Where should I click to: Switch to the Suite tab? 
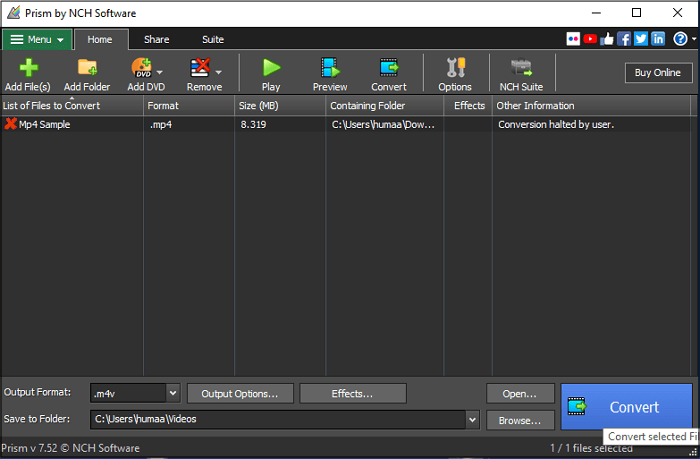[x=213, y=40]
